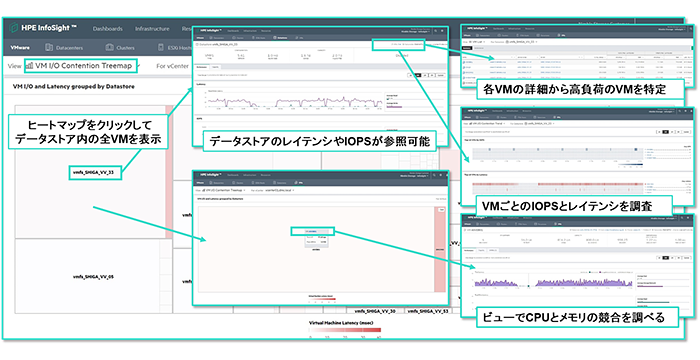
Task: Expand the view dropdown chevron in main window
Action: click(x=139, y=66)
